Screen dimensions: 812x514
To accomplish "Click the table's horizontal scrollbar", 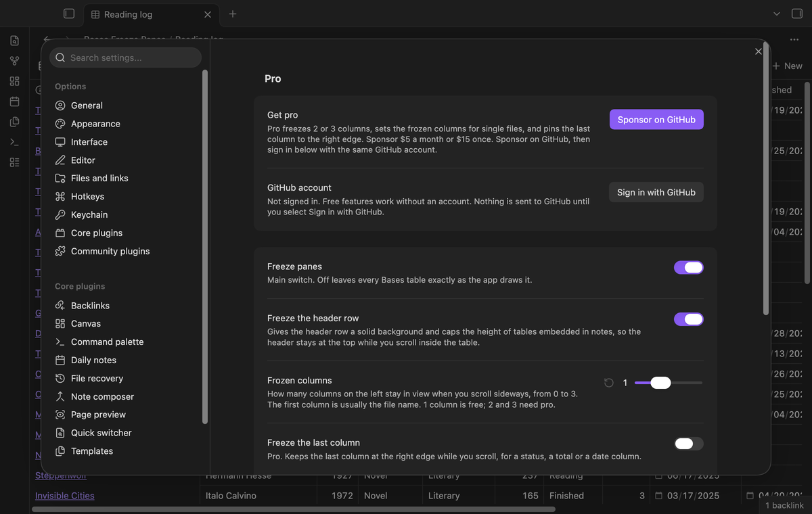I will 294,509.
